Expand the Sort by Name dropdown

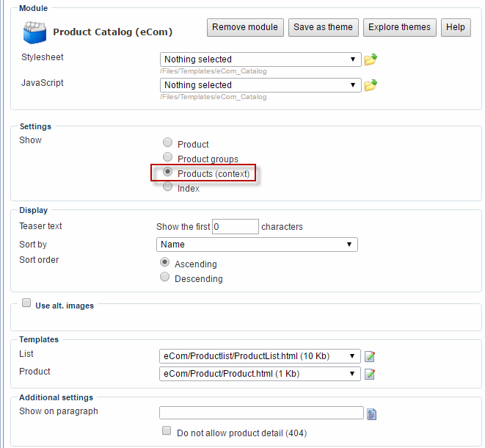pyautogui.click(x=257, y=245)
